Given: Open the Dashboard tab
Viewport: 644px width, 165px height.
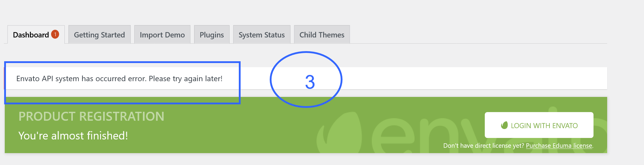Looking at the screenshot, I should pyautogui.click(x=36, y=35).
